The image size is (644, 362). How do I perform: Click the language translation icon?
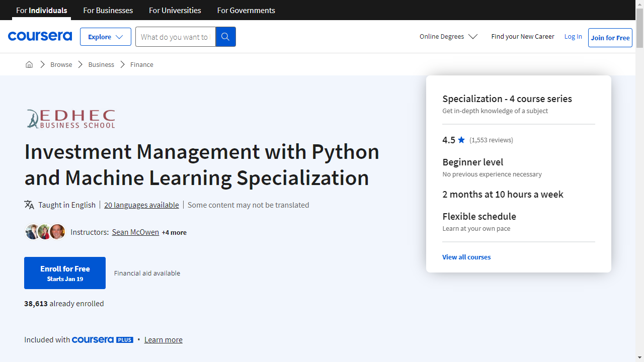point(29,205)
